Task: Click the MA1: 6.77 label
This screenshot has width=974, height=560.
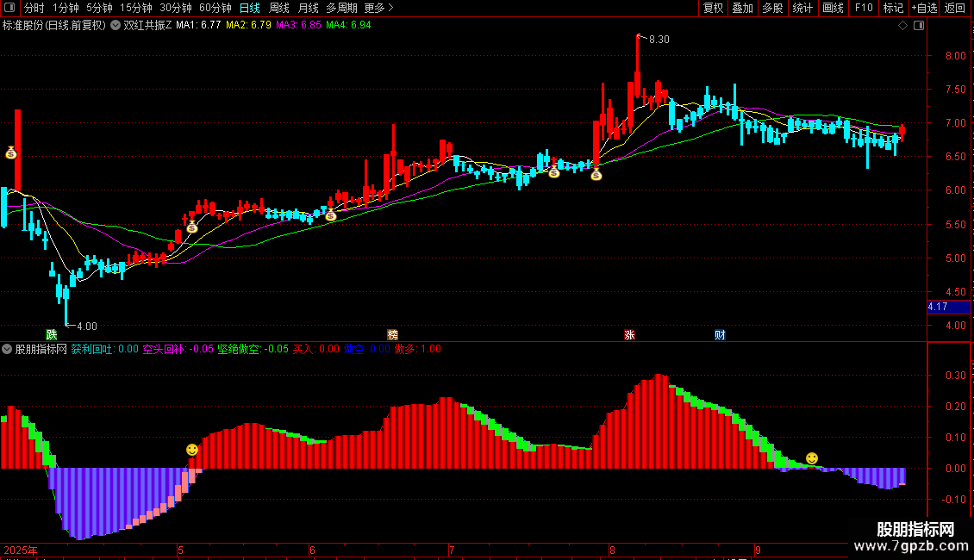Action: tap(198, 26)
